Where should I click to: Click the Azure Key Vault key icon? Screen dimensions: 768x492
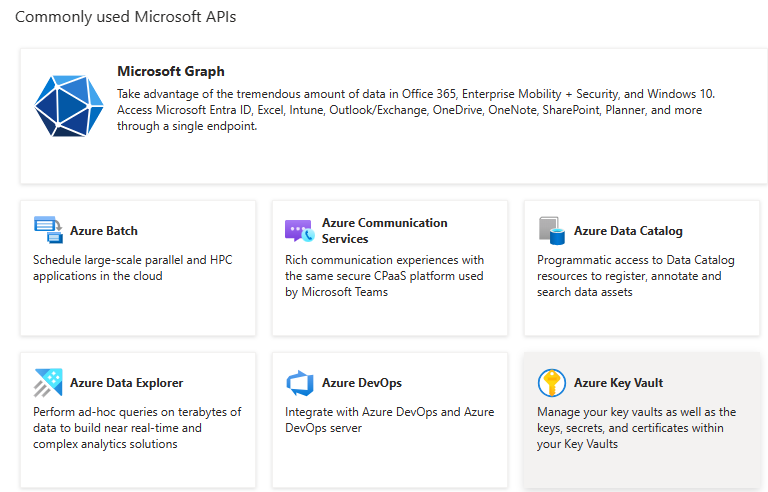pos(552,383)
